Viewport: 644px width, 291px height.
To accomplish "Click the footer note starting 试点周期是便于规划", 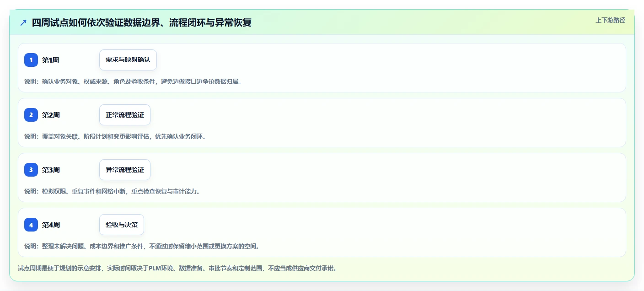I will click(177, 268).
